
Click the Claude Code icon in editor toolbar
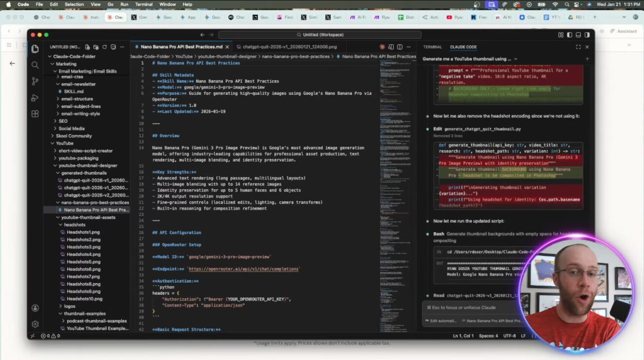tap(382, 47)
